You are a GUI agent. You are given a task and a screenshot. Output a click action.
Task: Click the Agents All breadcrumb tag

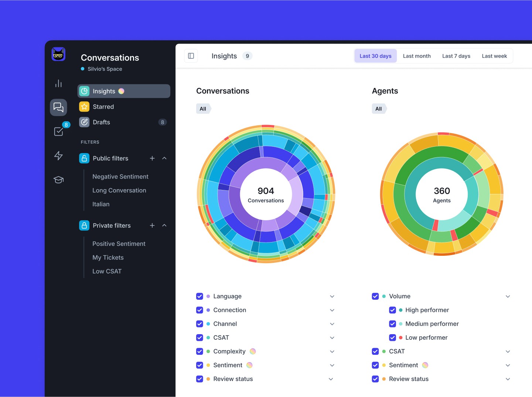click(379, 109)
